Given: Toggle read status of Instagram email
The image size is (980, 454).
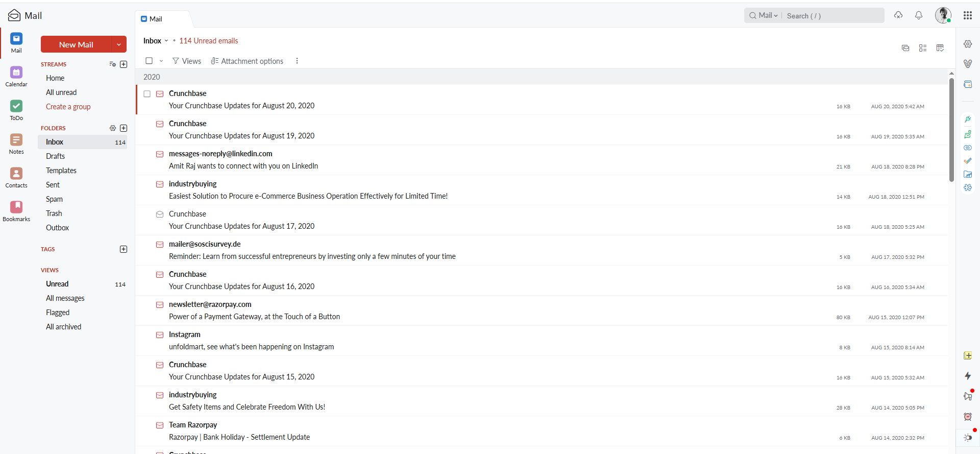Looking at the screenshot, I should [160, 335].
